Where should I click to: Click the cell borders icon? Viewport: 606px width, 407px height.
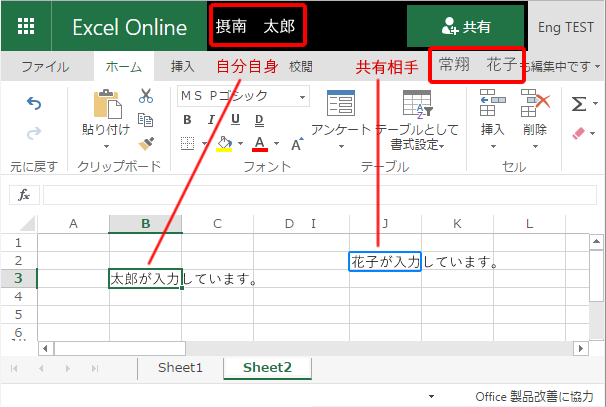click(188, 143)
